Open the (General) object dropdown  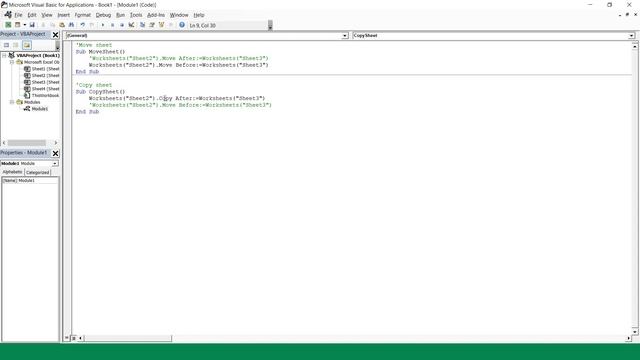344,36
